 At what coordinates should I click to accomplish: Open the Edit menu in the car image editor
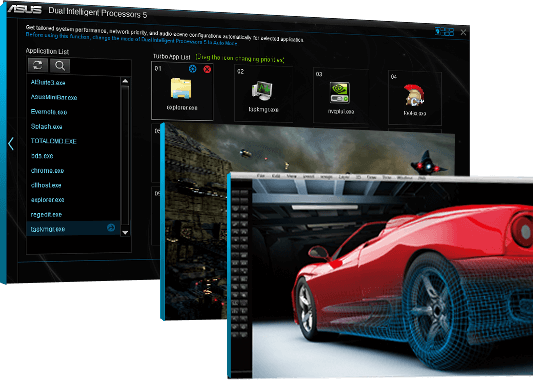click(x=276, y=176)
